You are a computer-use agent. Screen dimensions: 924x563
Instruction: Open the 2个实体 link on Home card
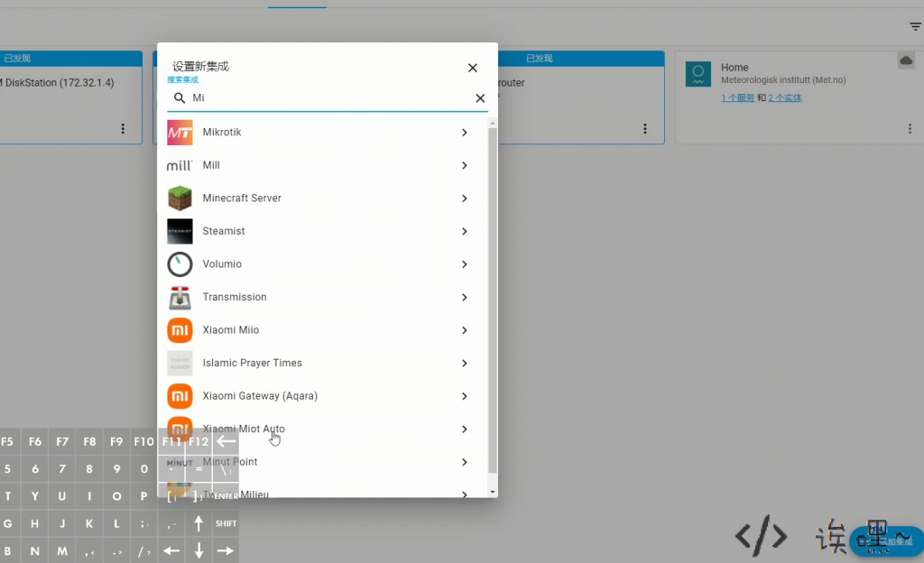coord(785,97)
